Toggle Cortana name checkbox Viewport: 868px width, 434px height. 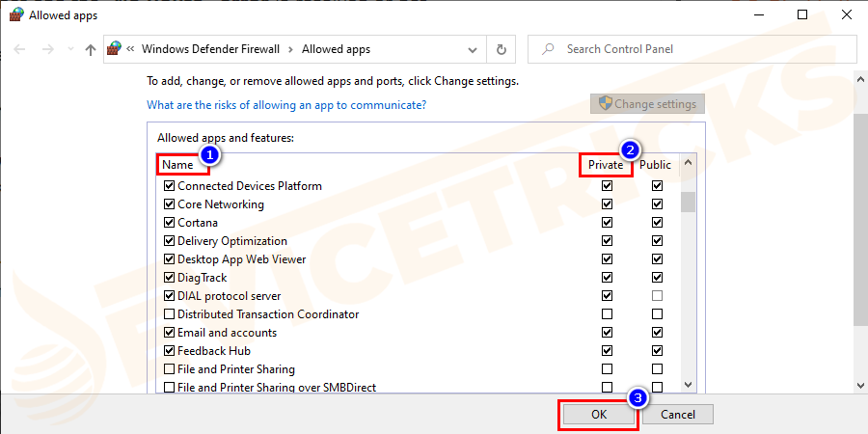pyautogui.click(x=170, y=223)
